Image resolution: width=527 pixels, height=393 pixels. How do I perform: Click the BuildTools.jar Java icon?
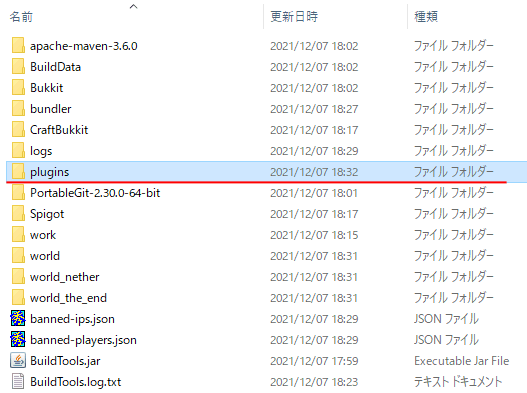coord(18,360)
